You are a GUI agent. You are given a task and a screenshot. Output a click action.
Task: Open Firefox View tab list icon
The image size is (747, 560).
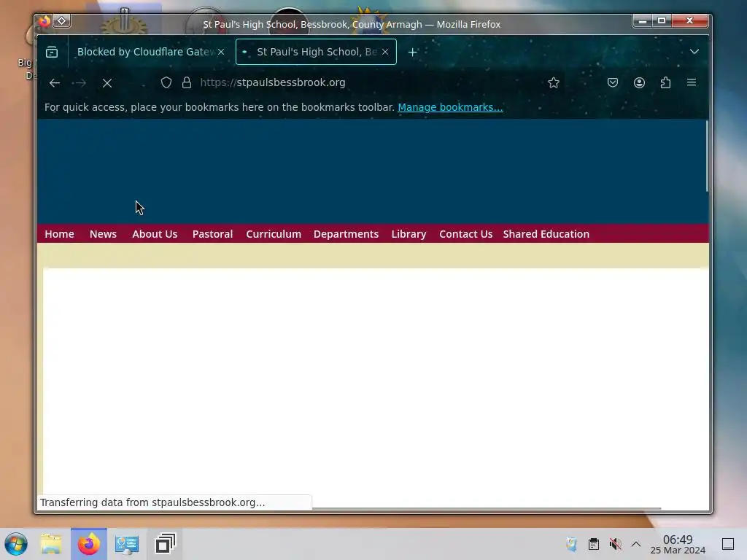(52, 52)
